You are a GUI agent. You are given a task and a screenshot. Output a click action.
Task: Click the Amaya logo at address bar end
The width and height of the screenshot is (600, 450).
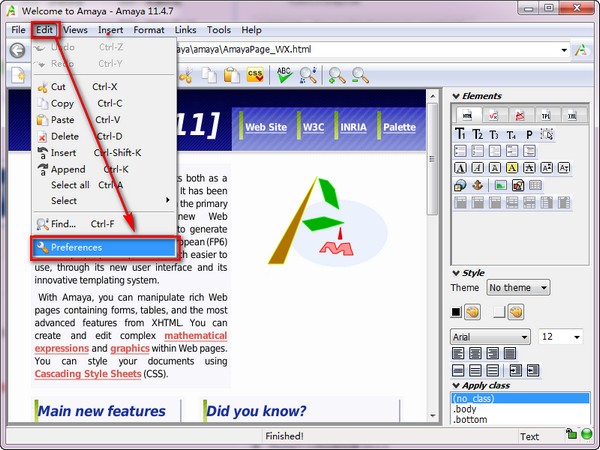click(x=581, y=51)
